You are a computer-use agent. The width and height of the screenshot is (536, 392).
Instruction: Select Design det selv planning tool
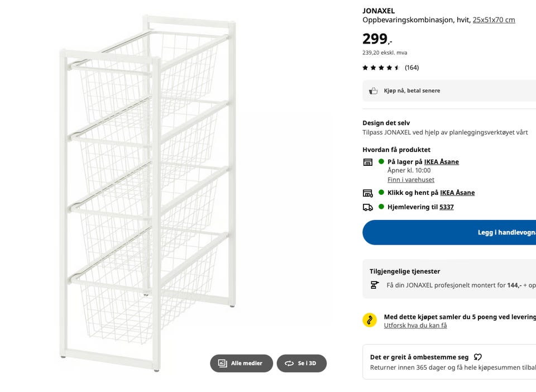coord(445,128)
